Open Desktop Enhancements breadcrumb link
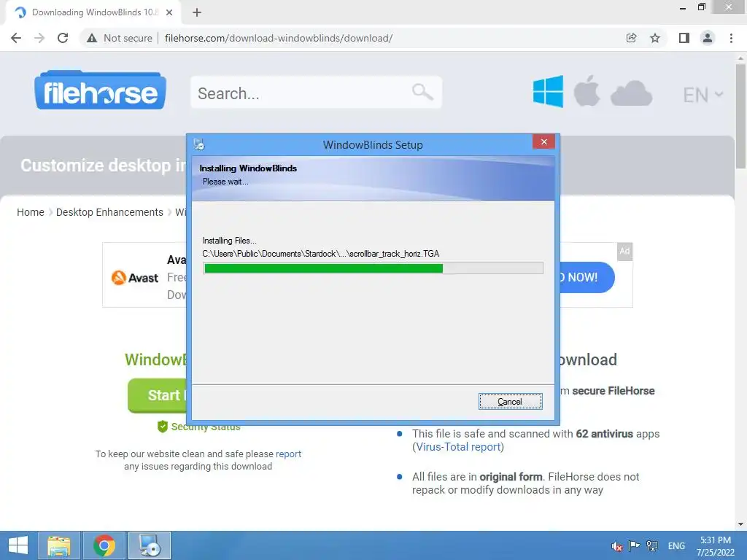Viewport: 747px width, 560px height. (x=109, y=212)
